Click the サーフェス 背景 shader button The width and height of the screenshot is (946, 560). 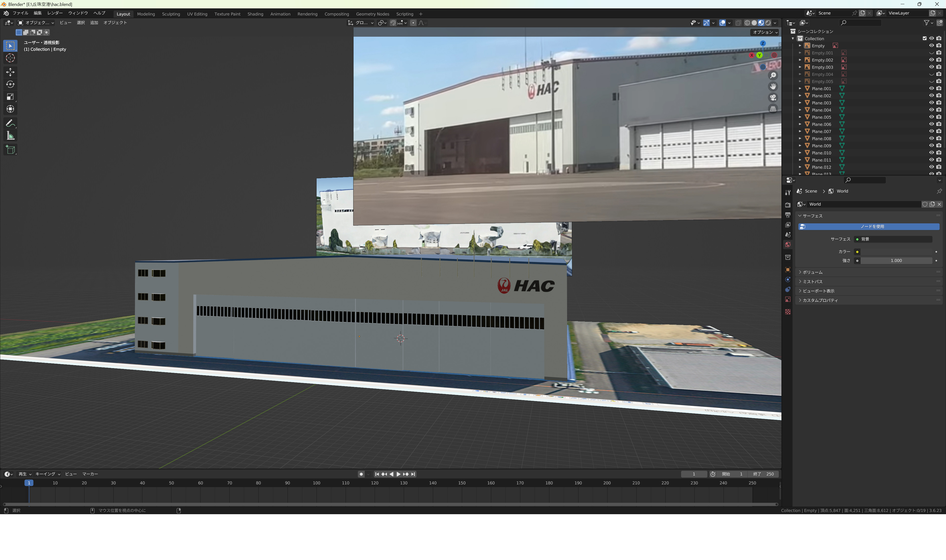(x=893, y=239)
